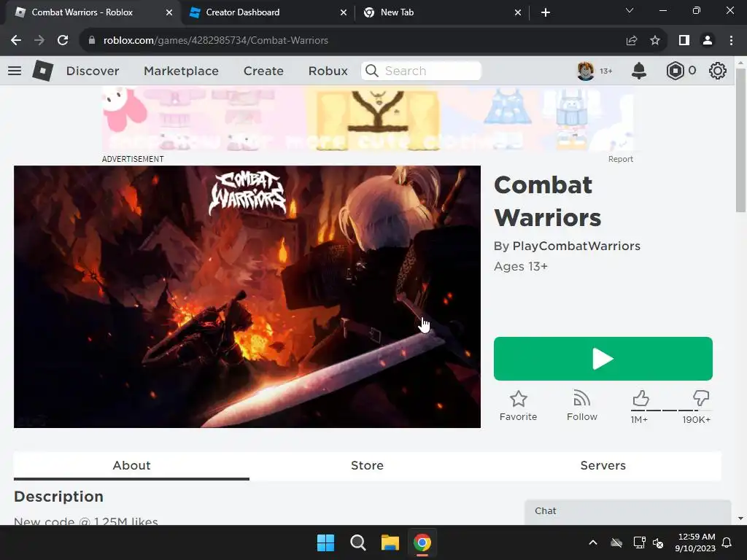Share this page icon in address bar

point(632,41)
